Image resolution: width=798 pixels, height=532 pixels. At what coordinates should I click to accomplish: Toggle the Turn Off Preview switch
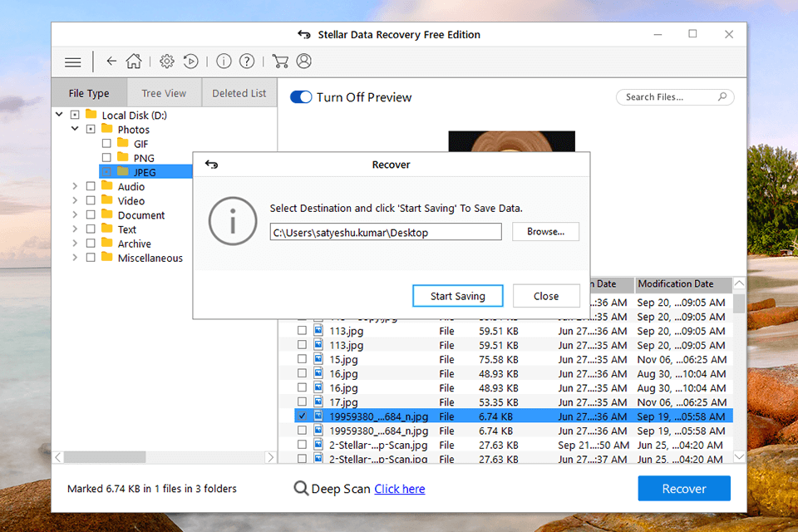point(301,97)
